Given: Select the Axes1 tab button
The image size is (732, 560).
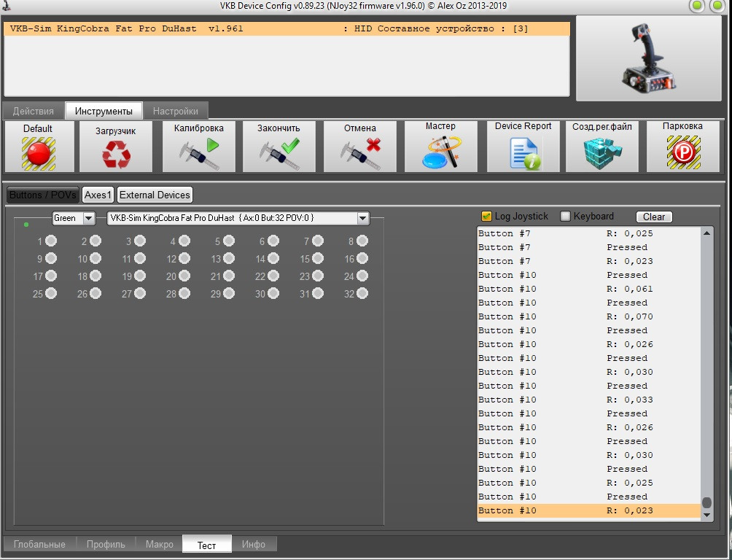Looking at the screenshot, I should click(x=98, y=195).
